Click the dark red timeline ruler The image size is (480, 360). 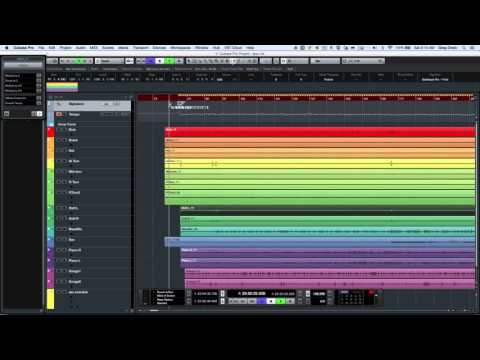[306, 98]
